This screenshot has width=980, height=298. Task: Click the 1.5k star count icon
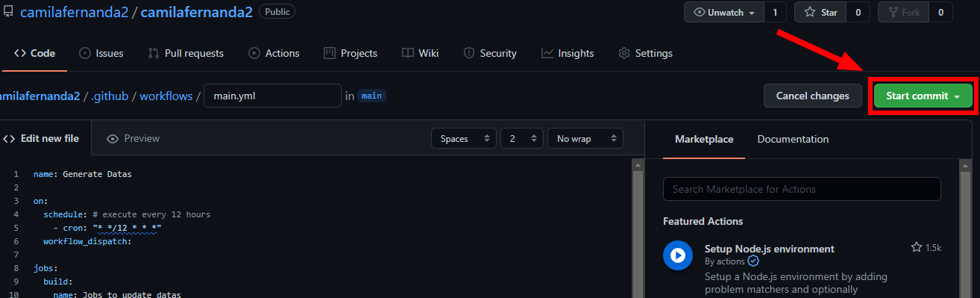click(x=916, y=247)
